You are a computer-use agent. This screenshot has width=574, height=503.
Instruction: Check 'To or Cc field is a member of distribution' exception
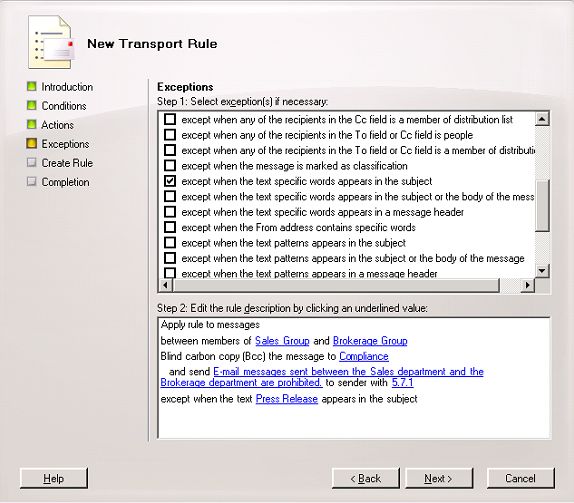click(170, 150)
